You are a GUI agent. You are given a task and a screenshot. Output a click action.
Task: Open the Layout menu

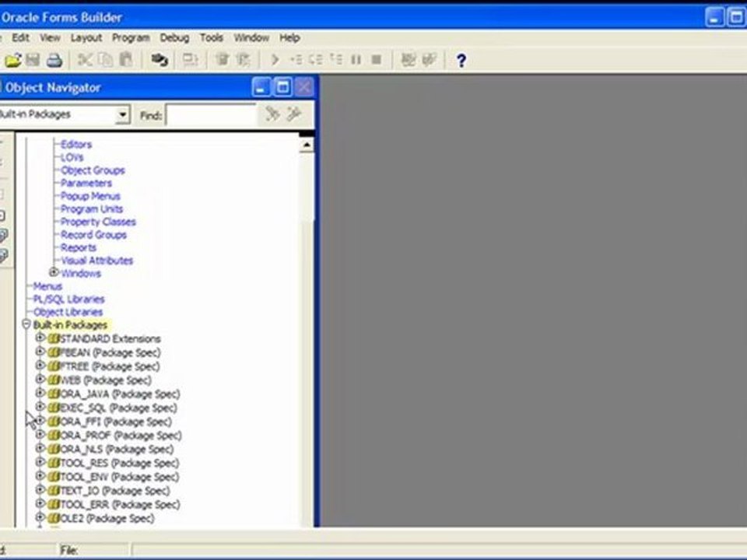[86, 37]
